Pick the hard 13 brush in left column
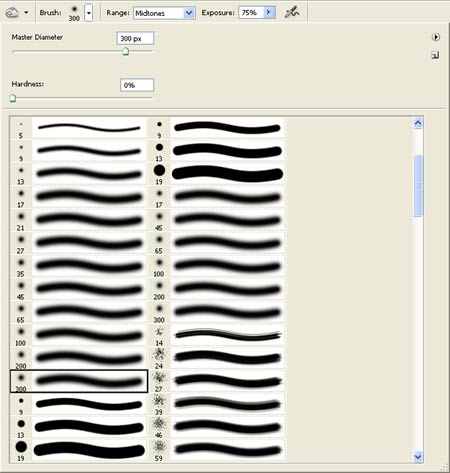Screen dimensions: 450x473 79,427
